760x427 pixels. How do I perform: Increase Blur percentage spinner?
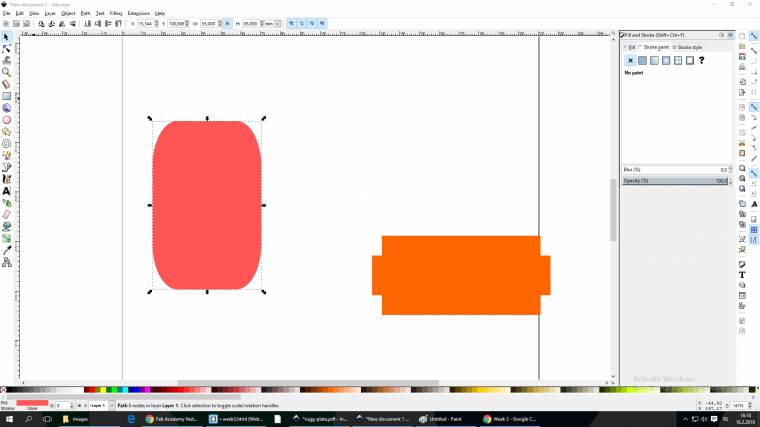pyautogui.click(x=730, y=168)
